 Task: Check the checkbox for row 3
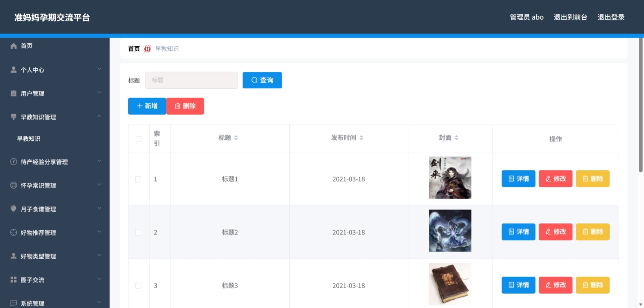coord(138,286)
